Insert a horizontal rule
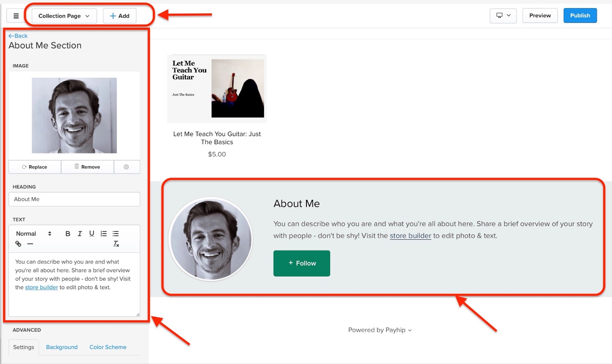This screenshot has height=364, width=612. click(x=30, y=244)
